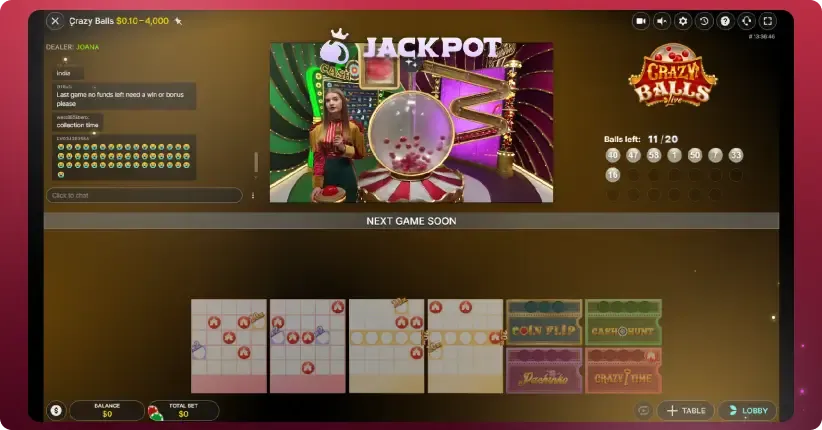822x430 pixels.
Task: Mark game as favorite star
Action: point(178,21)
